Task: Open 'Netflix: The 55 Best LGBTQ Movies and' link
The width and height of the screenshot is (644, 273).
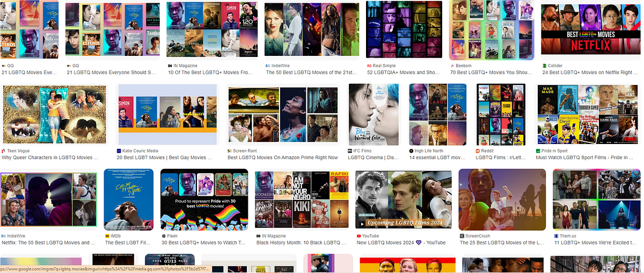Action: click(x=49, y=242)
